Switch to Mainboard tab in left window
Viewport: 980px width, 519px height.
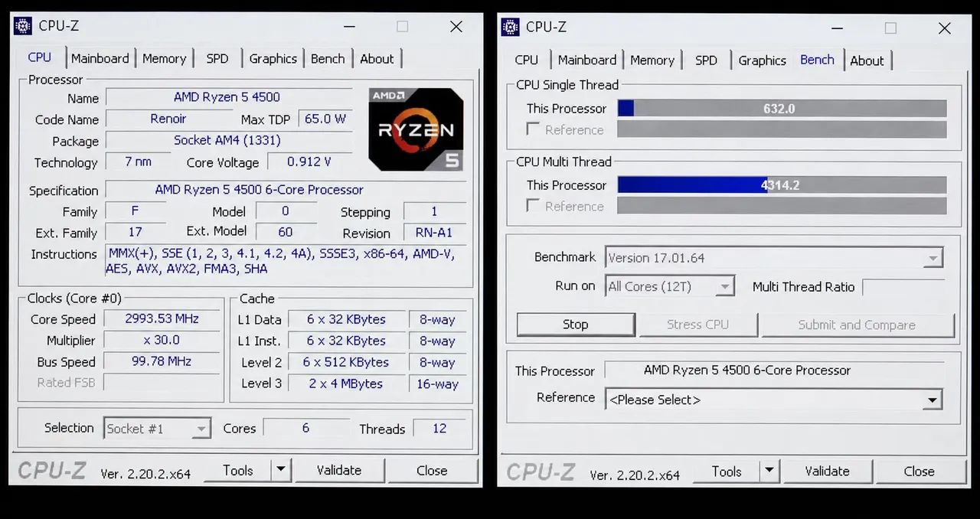click(x=100, y=58)
